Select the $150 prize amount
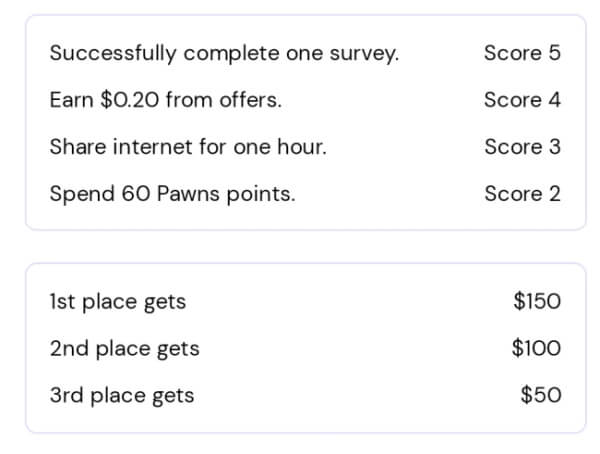This screenshot has width=600, height=454. (x=537, y=300)
